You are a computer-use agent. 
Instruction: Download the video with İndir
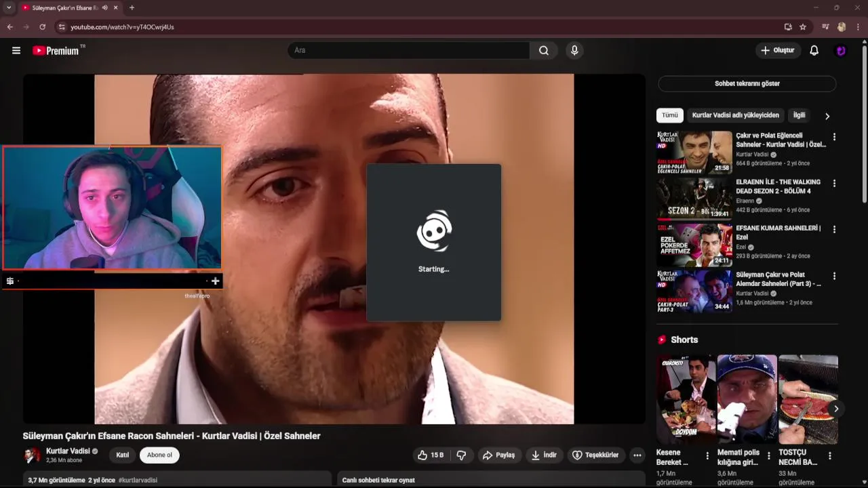pyautogui.click(x=544, y=455)
